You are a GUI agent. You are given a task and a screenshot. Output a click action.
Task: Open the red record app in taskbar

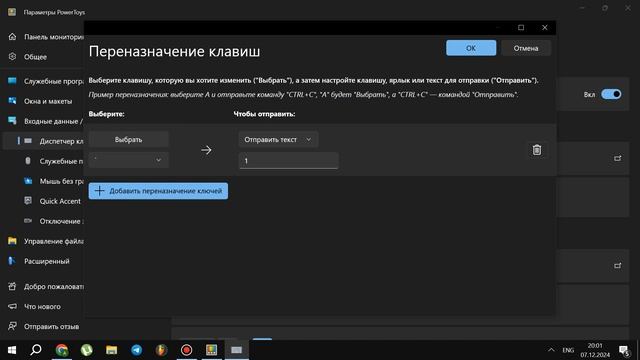click(x=187, y=350)
